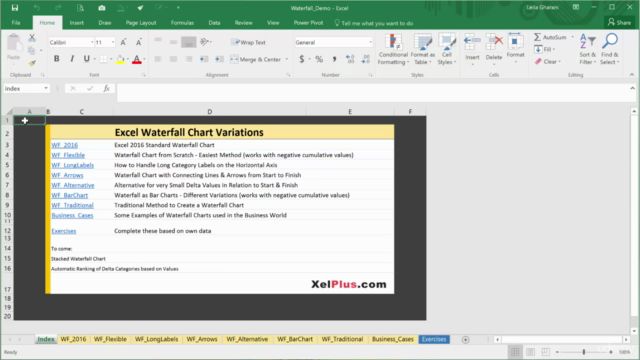Switch to the Insert ribbon tab

[x=76, y=23]
